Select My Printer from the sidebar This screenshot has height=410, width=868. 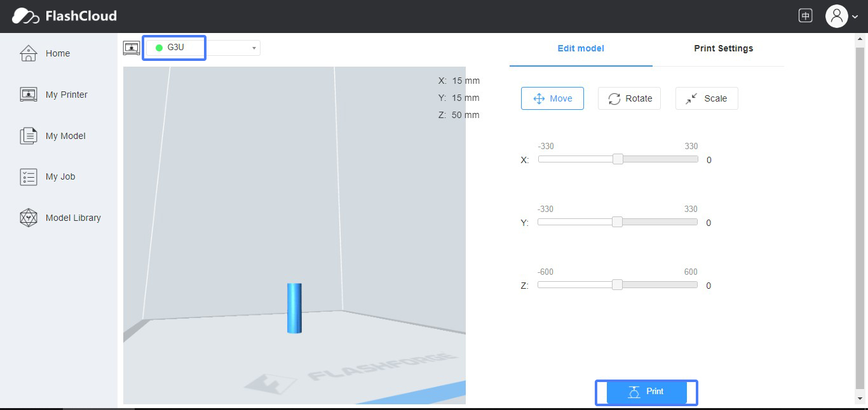click(65, 94)
